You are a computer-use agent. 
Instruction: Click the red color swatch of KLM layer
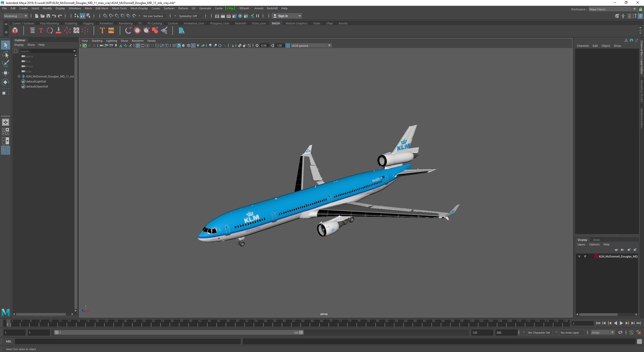pyautogui.click(x=596, y=256)
